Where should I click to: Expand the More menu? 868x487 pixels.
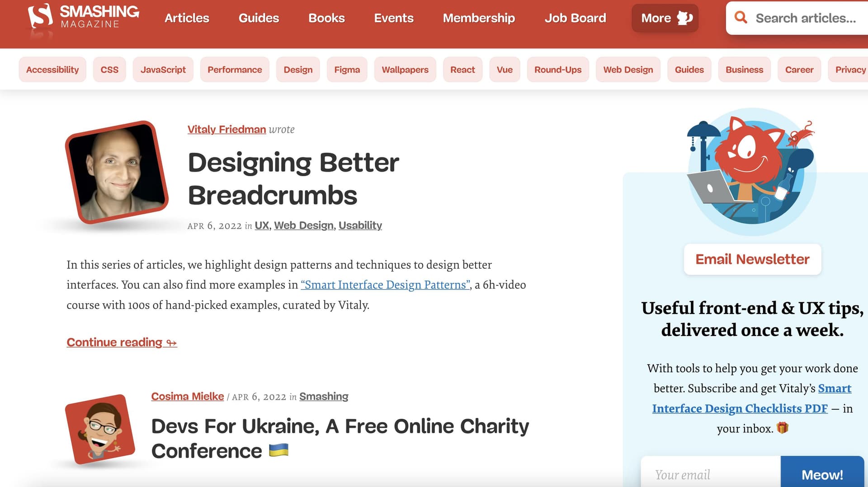click(x=665, y=18)
